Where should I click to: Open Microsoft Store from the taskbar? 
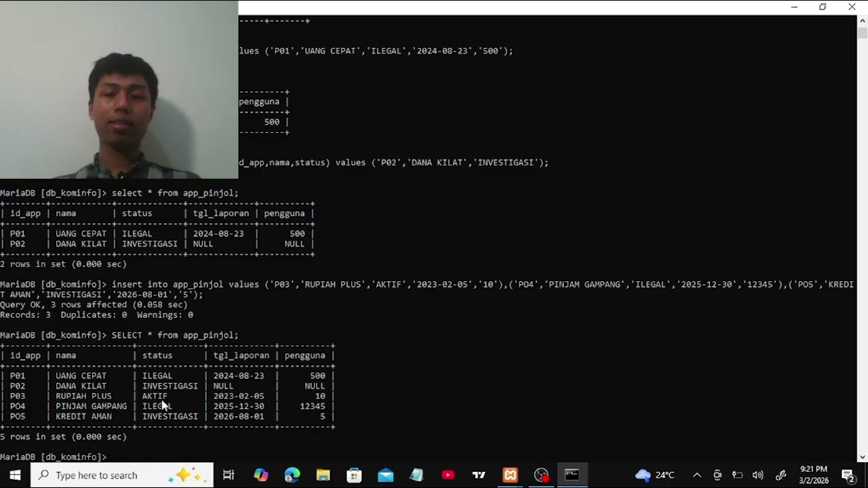[354, 475]
